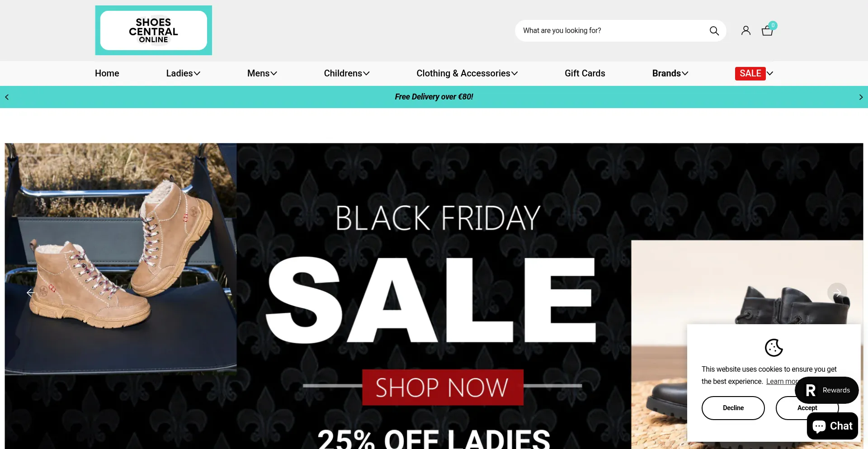This screenshot has width=868, height=449.
Task: Click the search magnifier icon
Action: click(714, 31)
